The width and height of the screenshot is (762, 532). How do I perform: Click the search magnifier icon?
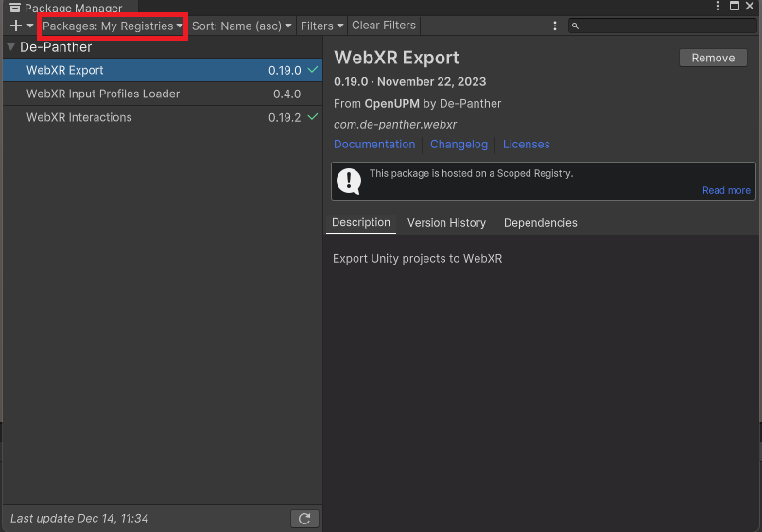[575, 26]
